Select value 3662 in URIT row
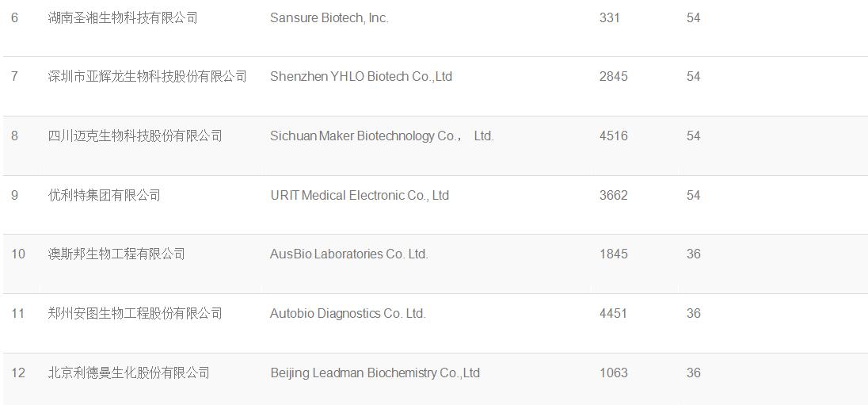 pos(613,195)
